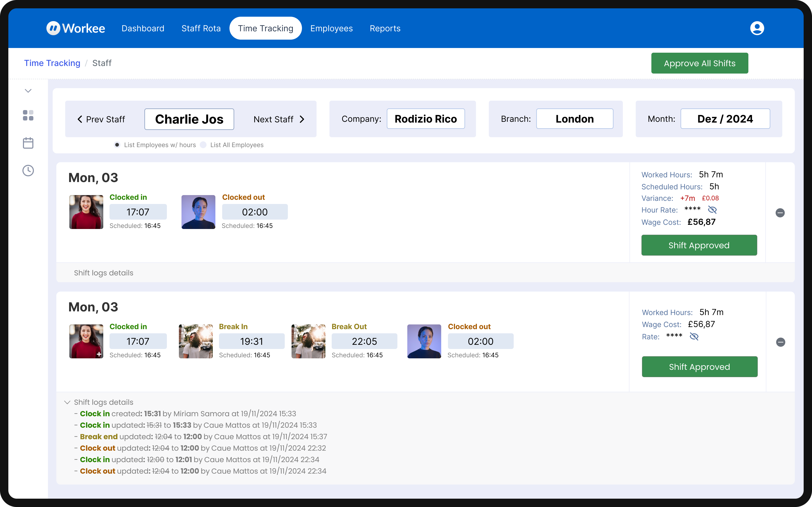Click minus icon on second shift card
This screenshot has height=507, width=812.
[780, 342]
